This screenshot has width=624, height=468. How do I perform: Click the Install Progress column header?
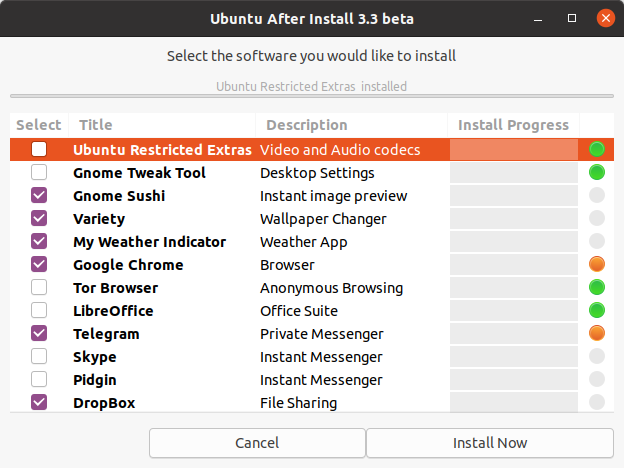click(513, 125)
